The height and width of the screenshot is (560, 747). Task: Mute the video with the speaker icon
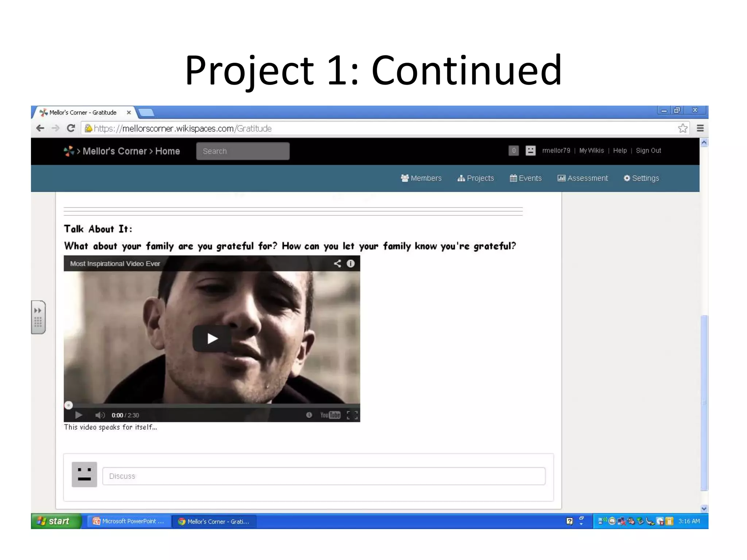tap(100, 415)
